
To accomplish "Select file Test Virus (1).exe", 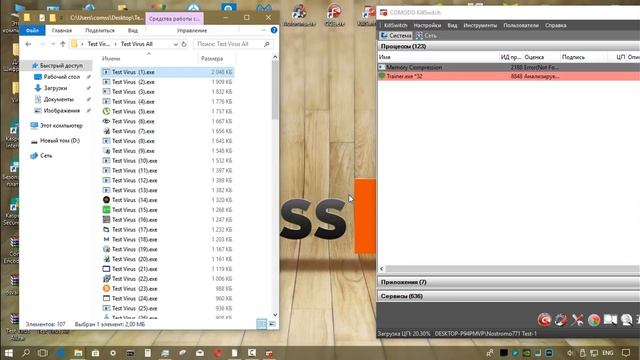I will point(167,72).
